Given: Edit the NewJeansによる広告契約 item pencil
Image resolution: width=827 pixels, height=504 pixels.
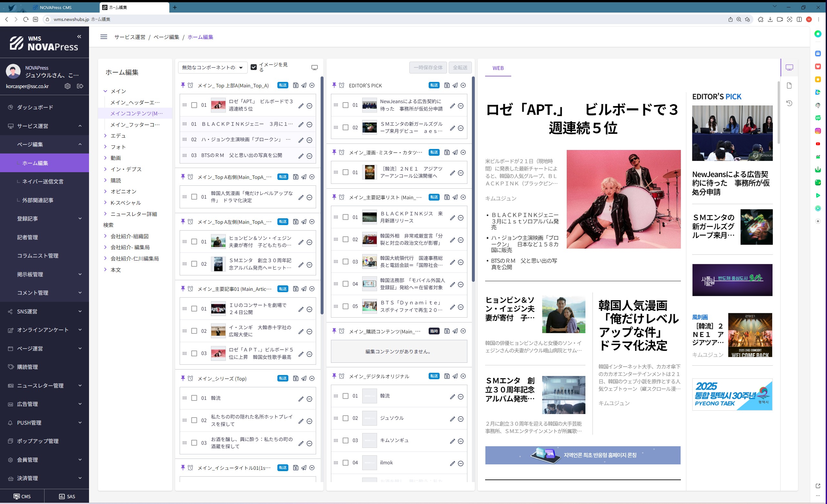Looking at the screenshot, I should pyautogui.click(x=452, y=106).
